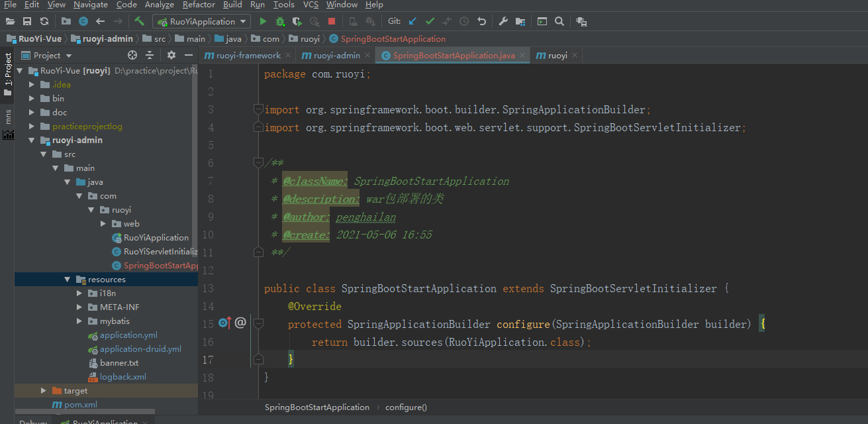Open the Build menu
868x424 pixels.
tap(232, 5)
